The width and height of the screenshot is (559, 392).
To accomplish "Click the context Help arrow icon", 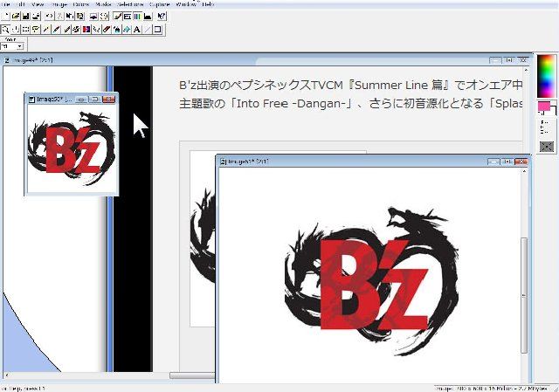I will (161, 16).
